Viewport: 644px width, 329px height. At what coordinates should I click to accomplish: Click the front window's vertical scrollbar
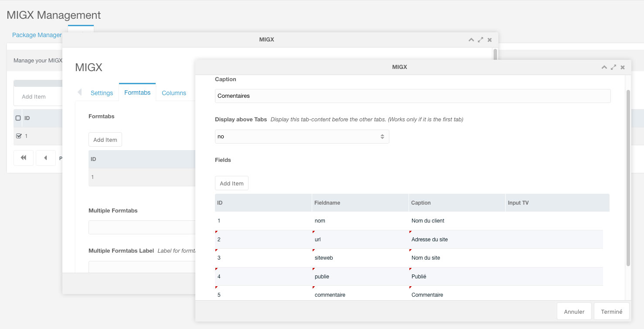[628, 178]
